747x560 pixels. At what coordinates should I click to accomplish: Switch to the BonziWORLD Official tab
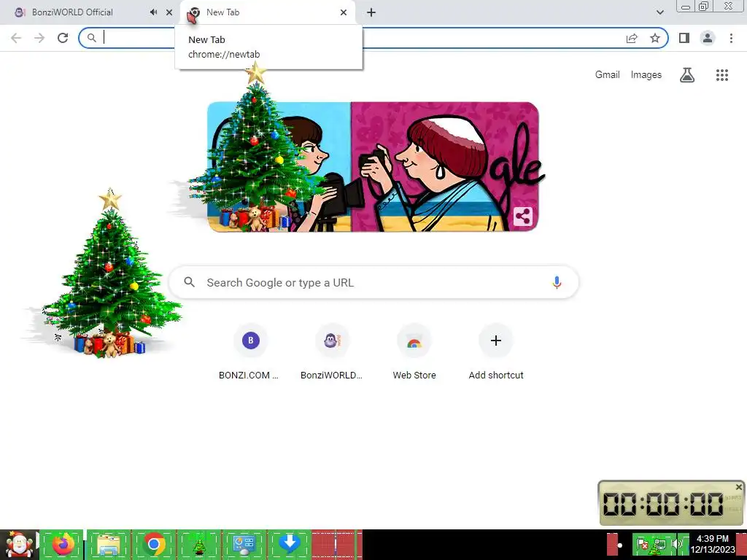[x=72, y=12]
